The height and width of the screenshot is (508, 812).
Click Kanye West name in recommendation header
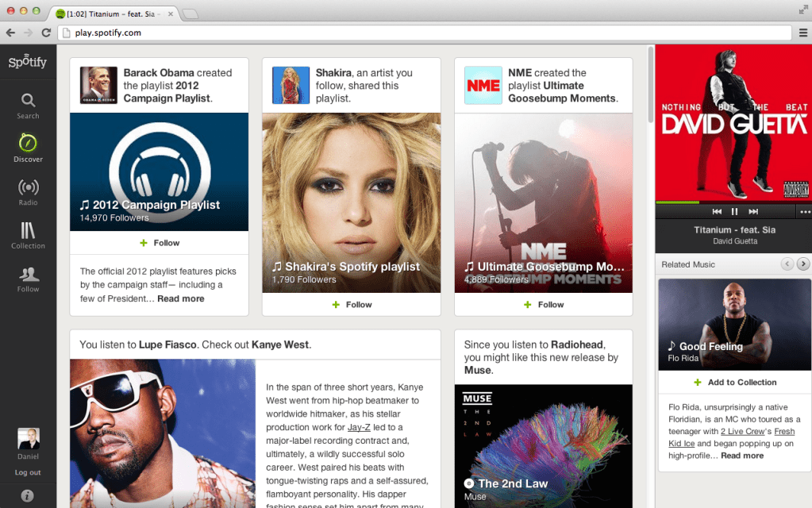279,344
